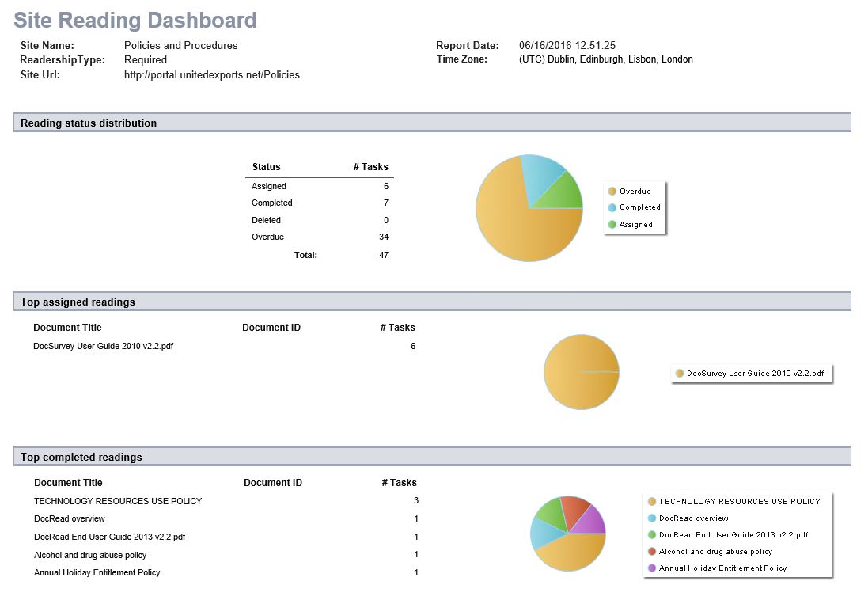Click the Status column header
Viewport: 868px width, 600px height.
[x=266, y=167]
